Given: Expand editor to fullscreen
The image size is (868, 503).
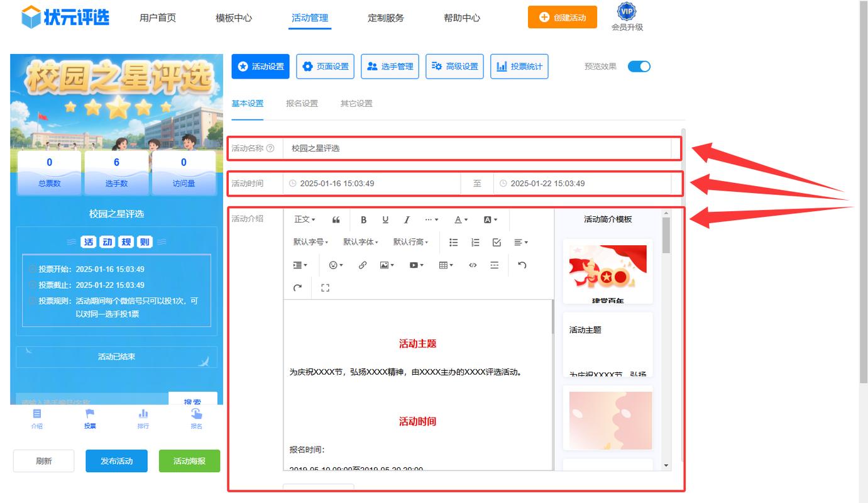Looking at the screenshot, I should click(x=325, y=288).
